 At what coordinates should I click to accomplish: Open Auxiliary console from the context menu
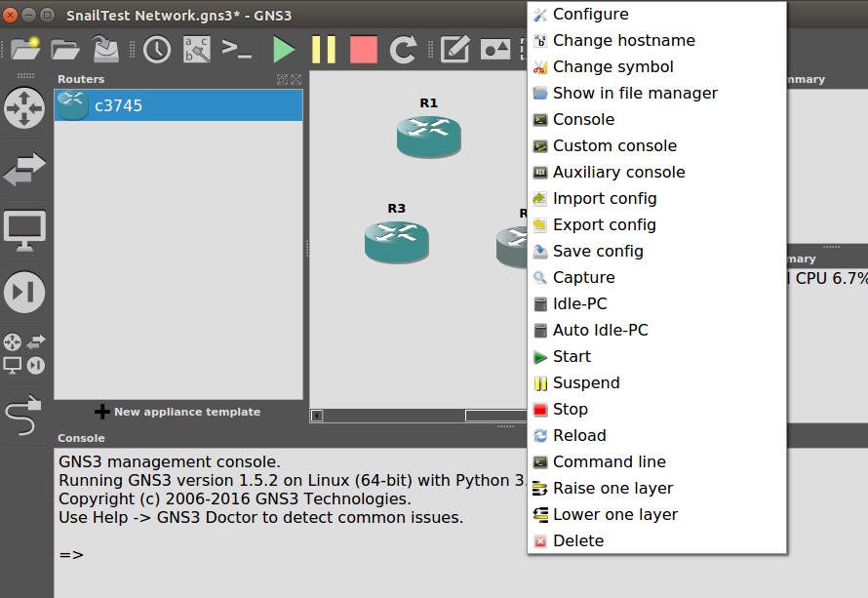tap(657, 173)
